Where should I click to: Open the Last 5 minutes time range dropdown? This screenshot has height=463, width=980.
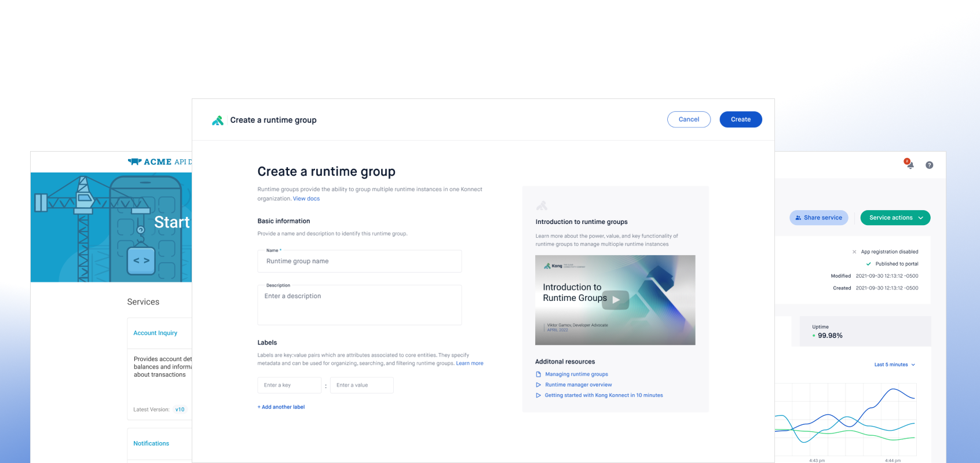click(894, 365)
